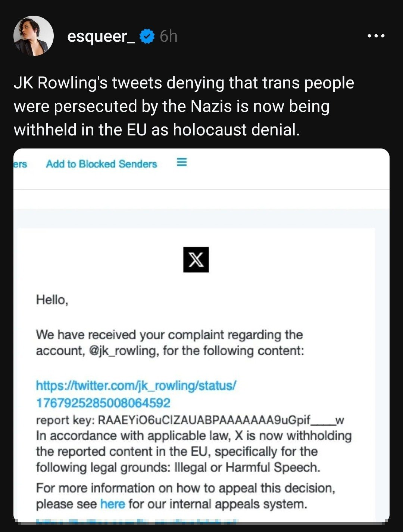Click the blurred link at email bottom

[x=136, y=520]
